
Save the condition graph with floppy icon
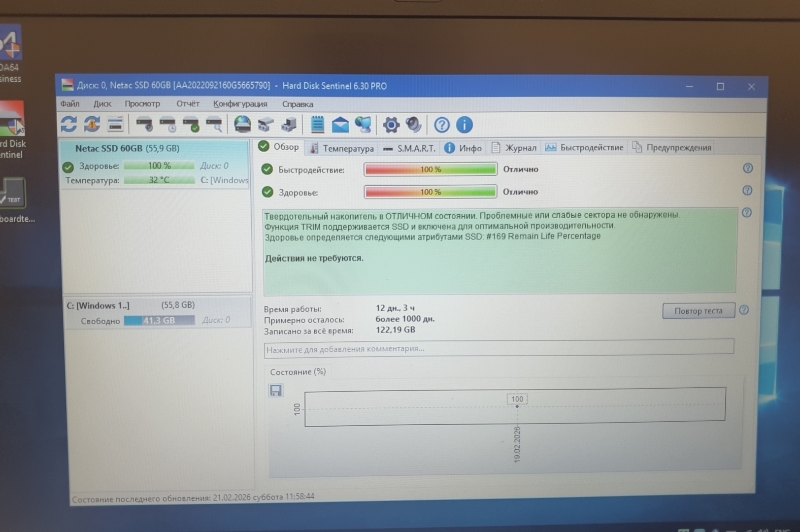(276, 391)
